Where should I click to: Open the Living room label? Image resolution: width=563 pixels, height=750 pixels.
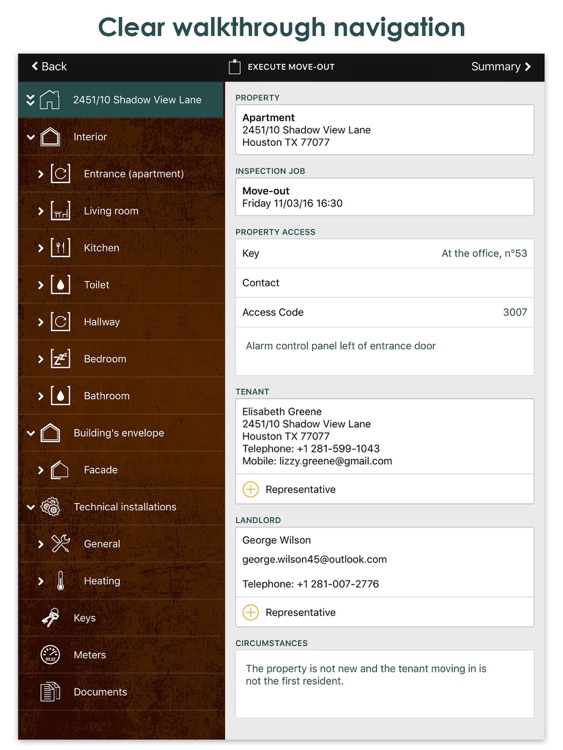coord(111,211)
